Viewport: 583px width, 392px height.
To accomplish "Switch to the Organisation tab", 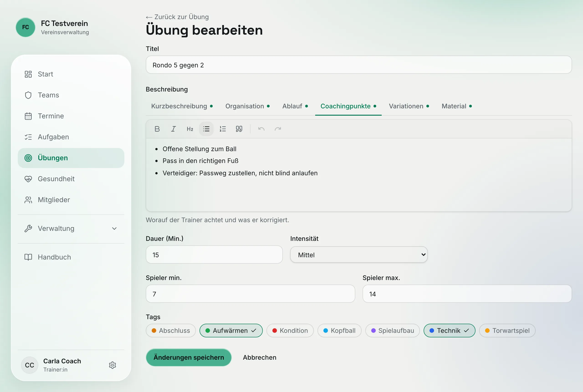I will pos(247,106).
